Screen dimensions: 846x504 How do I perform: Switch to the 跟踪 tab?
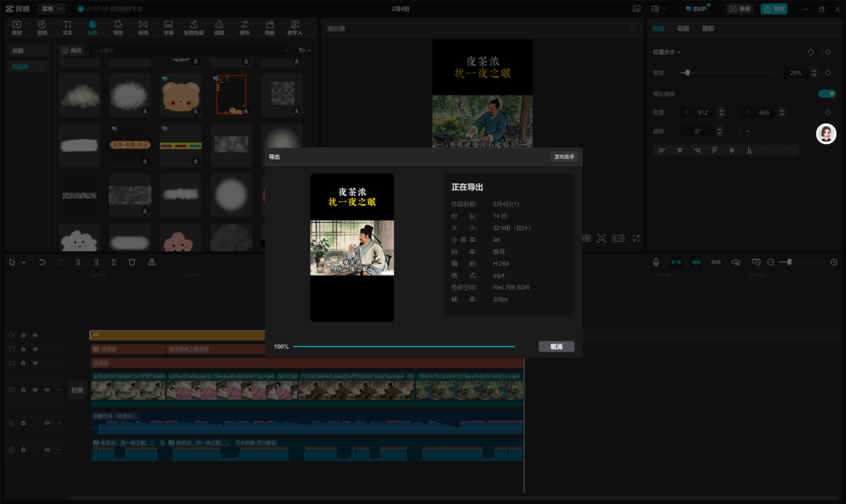pos(707,28)
